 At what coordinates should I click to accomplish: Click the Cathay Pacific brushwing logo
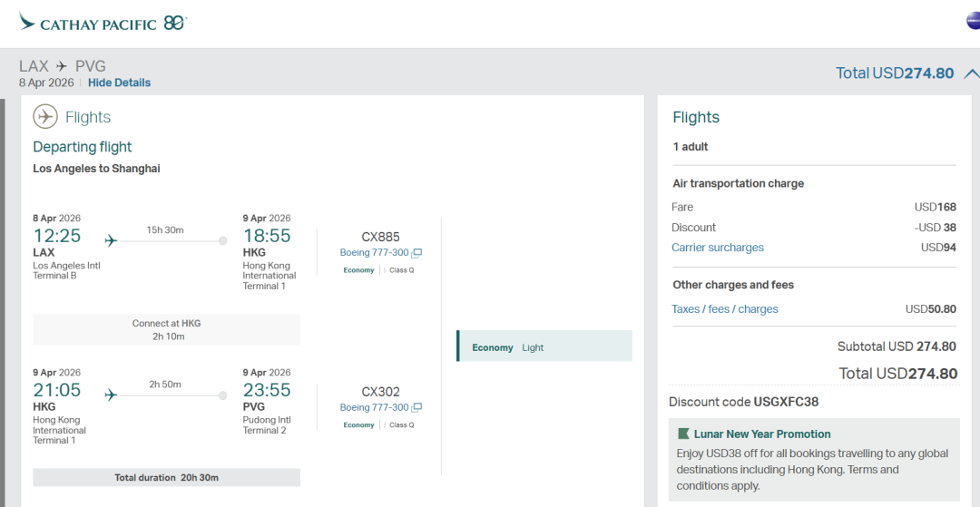tap(27, 21)
